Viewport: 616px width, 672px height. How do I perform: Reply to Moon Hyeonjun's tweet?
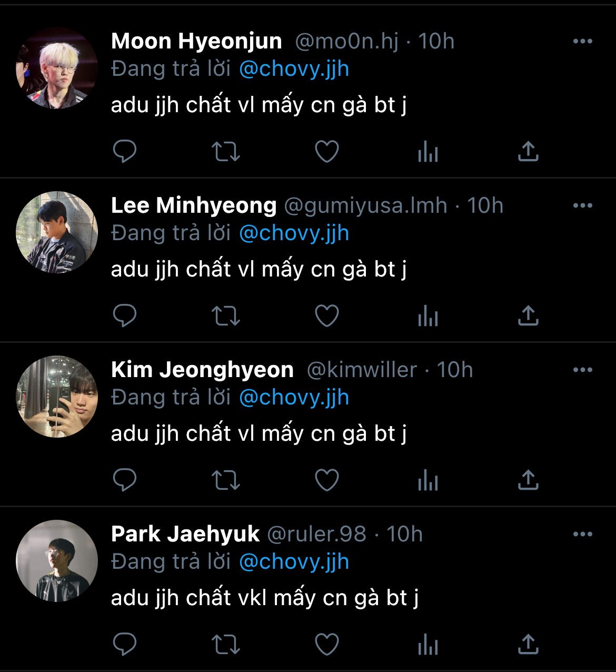[125, 152]
